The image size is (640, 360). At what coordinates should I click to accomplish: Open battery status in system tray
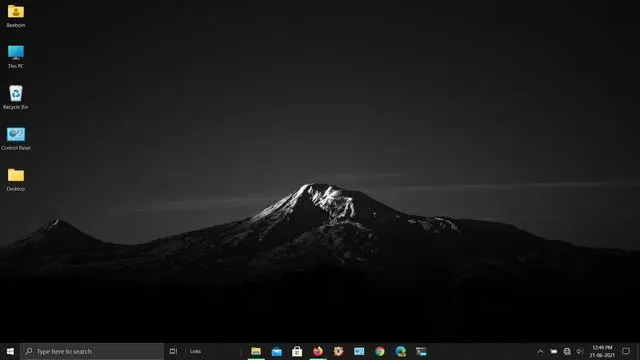553,351
